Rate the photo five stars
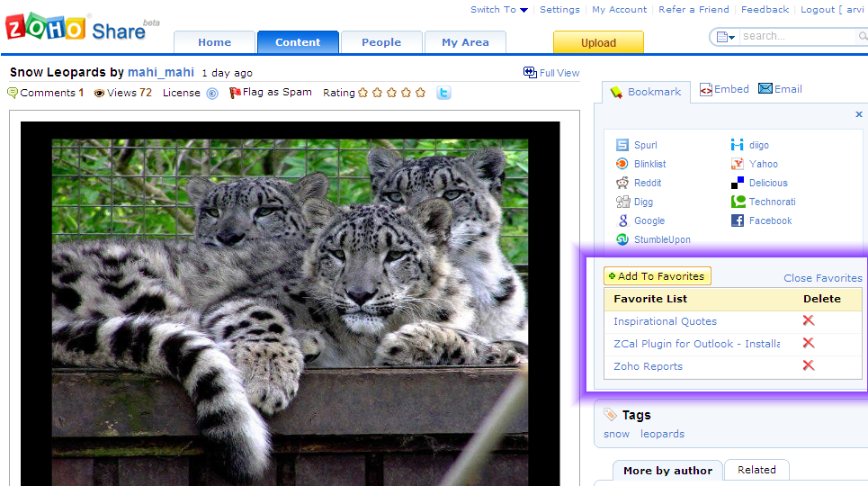868x486 pixels. [420, 93]
